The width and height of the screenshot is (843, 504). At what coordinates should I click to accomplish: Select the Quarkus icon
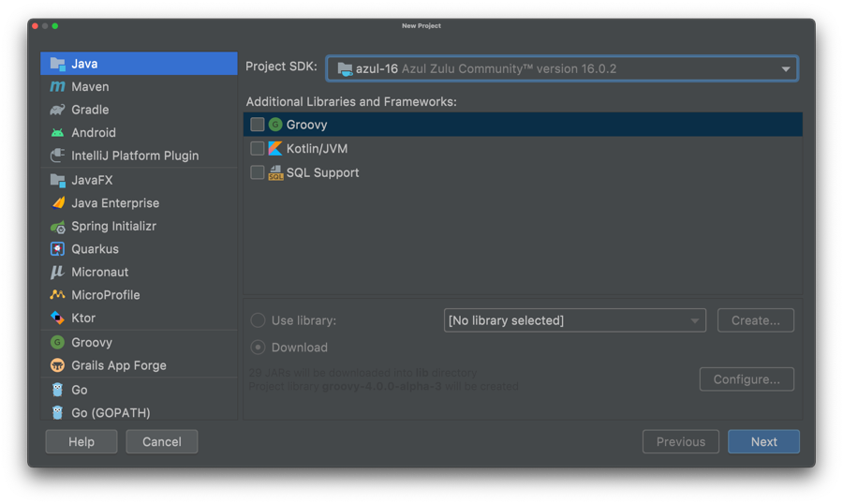tap(57, 249)
